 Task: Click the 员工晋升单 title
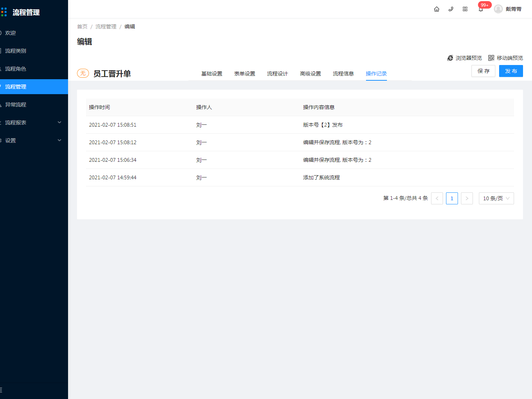[x=112, y=74]
